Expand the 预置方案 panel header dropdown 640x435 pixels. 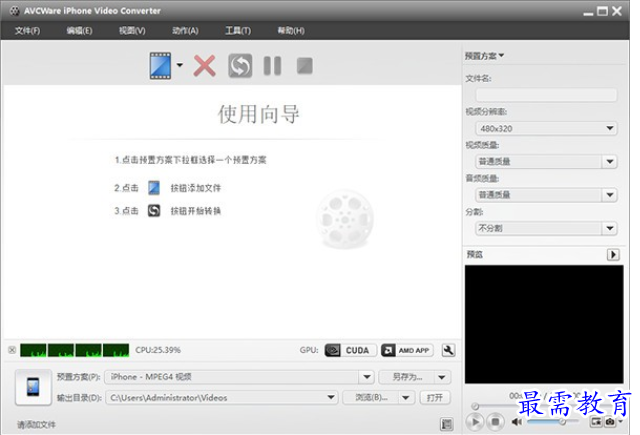pyautogui.click(x=484, y=55)
